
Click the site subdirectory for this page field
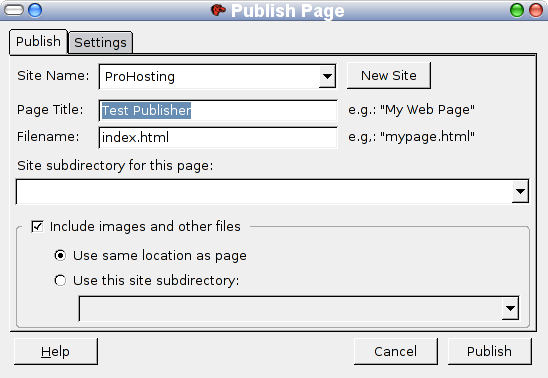pyautogui.click(x=272, y=191)
